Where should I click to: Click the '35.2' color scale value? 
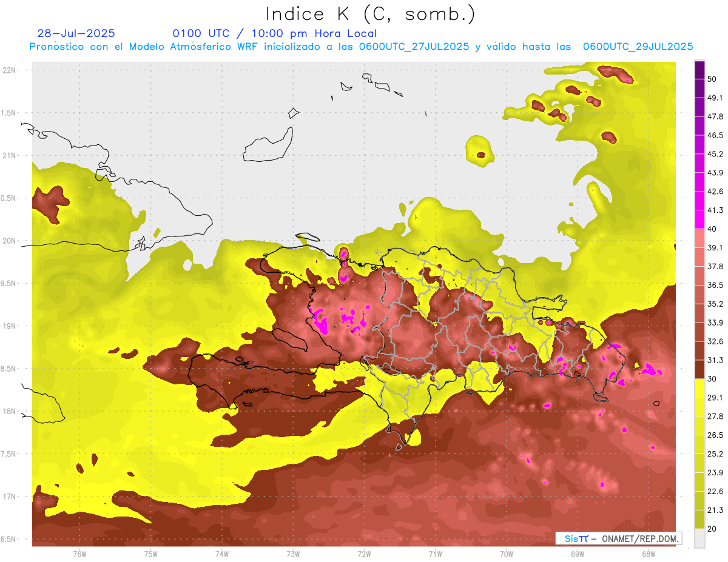click(715, 304)
